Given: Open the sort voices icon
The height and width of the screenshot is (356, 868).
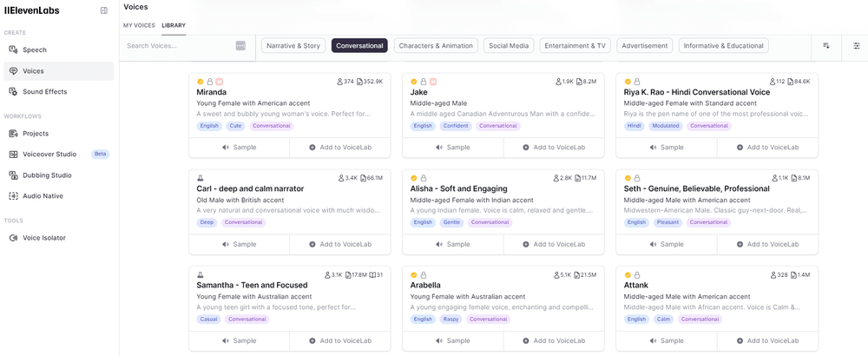Looking at the screenshot, I should pos(826,46).
